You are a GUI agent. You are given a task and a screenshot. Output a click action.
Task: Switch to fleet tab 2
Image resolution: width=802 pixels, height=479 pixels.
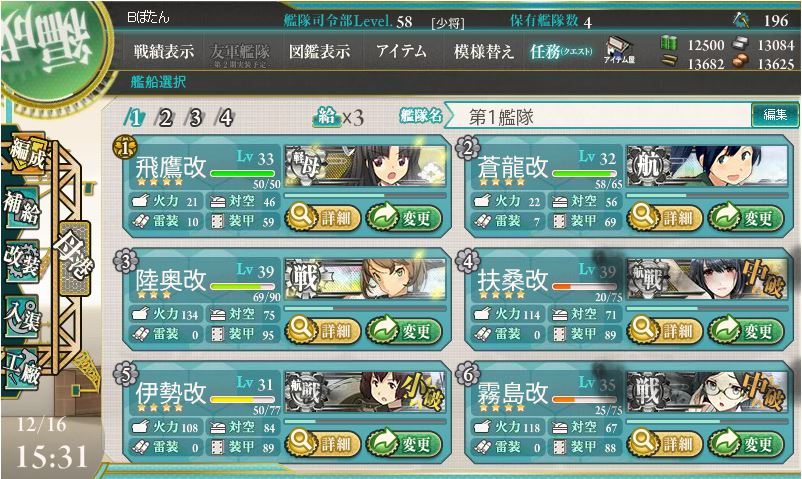point(165,118)
